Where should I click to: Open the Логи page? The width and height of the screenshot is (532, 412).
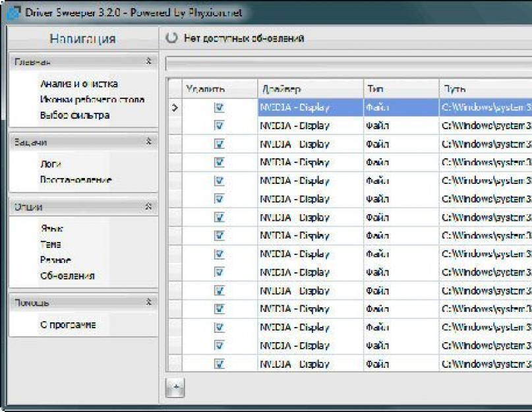tap(51, 164)
